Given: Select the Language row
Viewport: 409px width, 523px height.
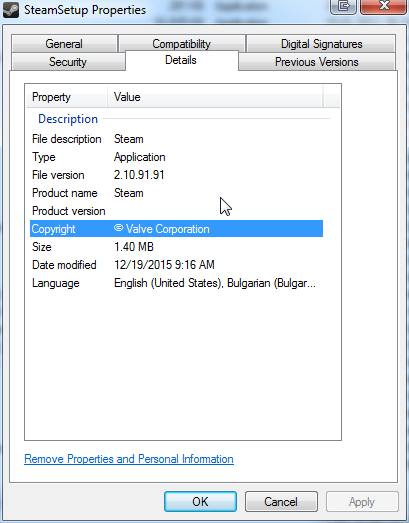Looking at the screenshot, I should [x=176, y=283].
